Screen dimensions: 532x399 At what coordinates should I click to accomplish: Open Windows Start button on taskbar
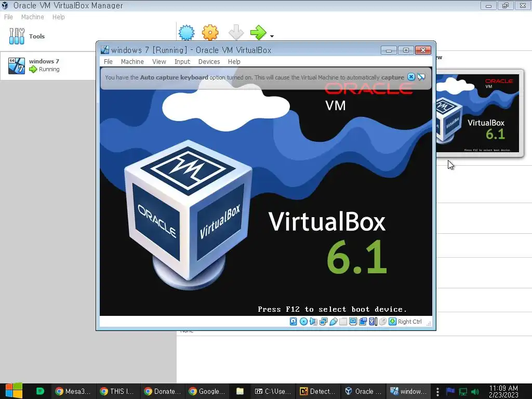tap(14, 391)
